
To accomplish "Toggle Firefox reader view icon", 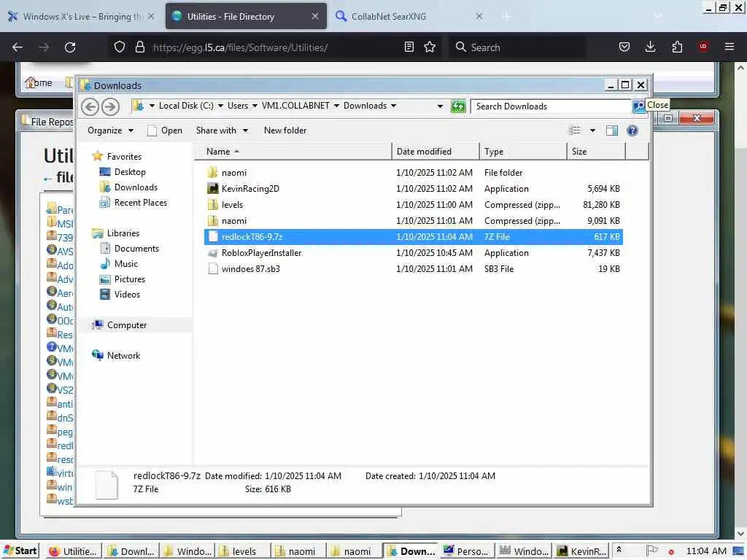I will pos(409,47).
